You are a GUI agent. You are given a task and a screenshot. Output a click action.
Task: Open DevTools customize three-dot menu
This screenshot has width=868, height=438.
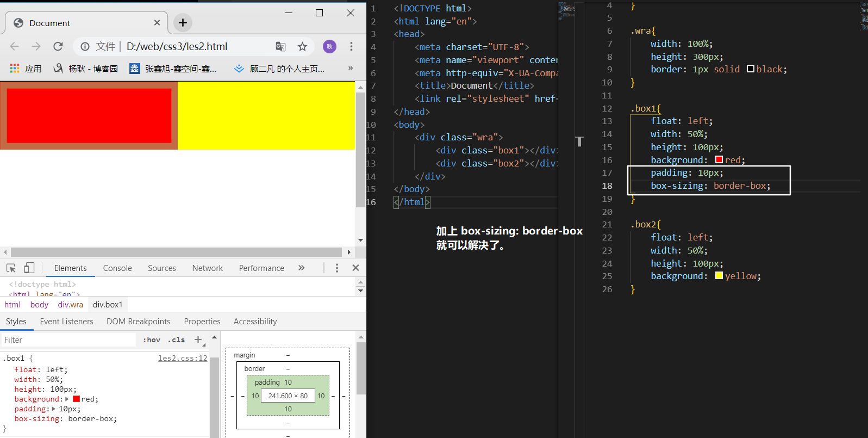click(337, 268)
